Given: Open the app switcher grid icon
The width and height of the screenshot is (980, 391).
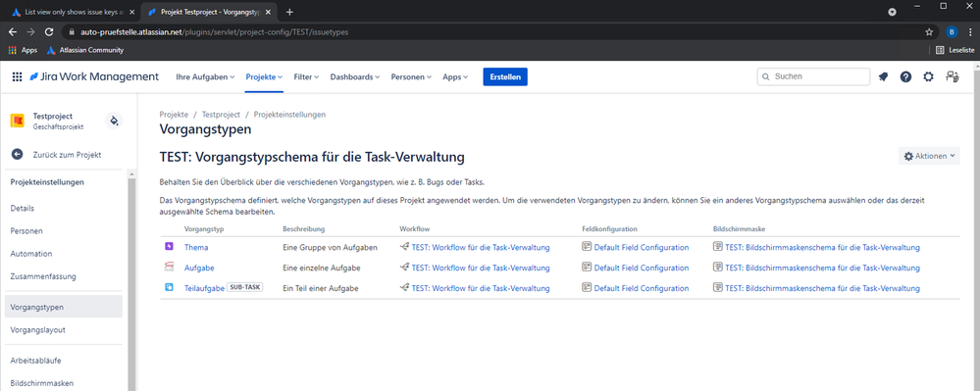Looking at the screenshot, I should pyautogui.click(x=17, y=76).
